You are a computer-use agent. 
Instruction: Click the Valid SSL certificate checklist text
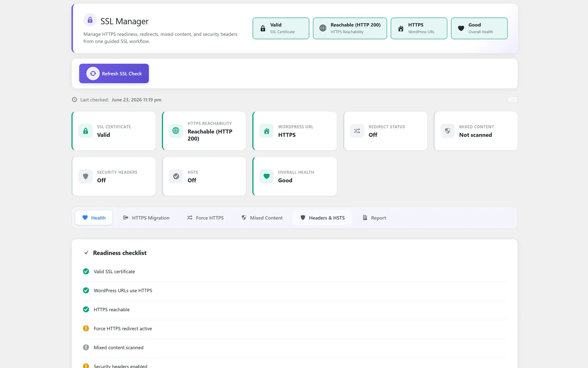click(114, 272)
